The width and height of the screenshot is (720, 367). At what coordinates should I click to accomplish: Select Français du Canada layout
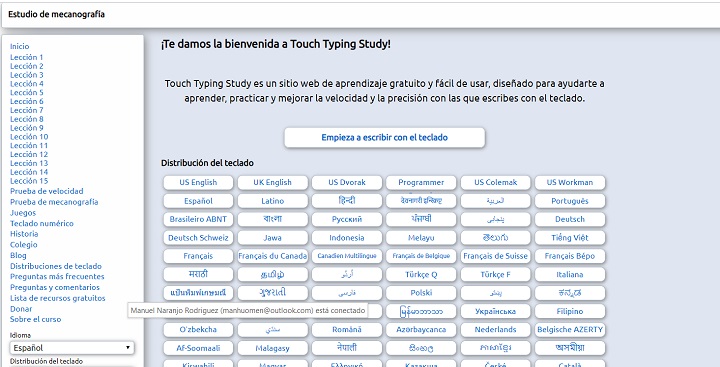click(272, 256)
